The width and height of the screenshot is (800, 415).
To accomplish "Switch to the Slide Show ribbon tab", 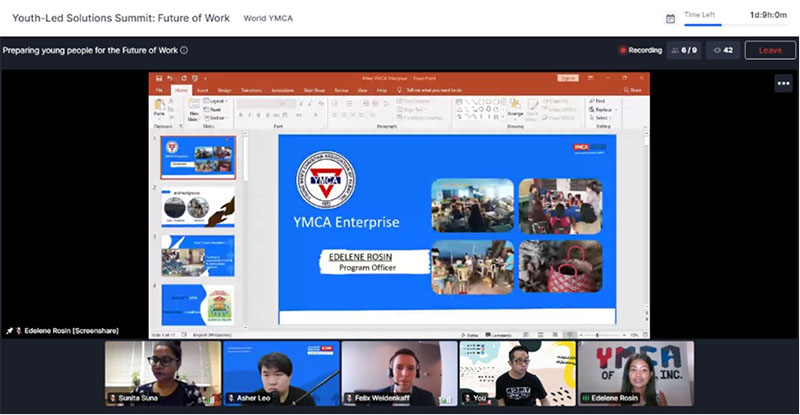I will click(314, 90).
